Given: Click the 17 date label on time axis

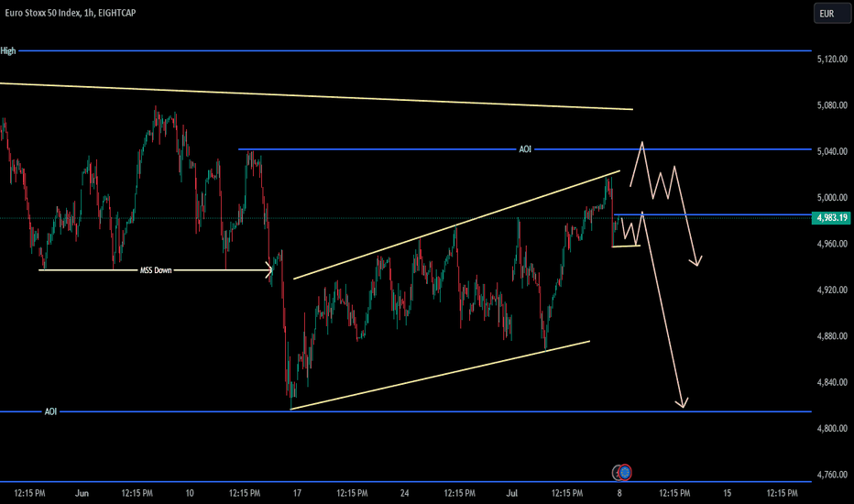Looking at the screenshot, I should tap(297, 494).
